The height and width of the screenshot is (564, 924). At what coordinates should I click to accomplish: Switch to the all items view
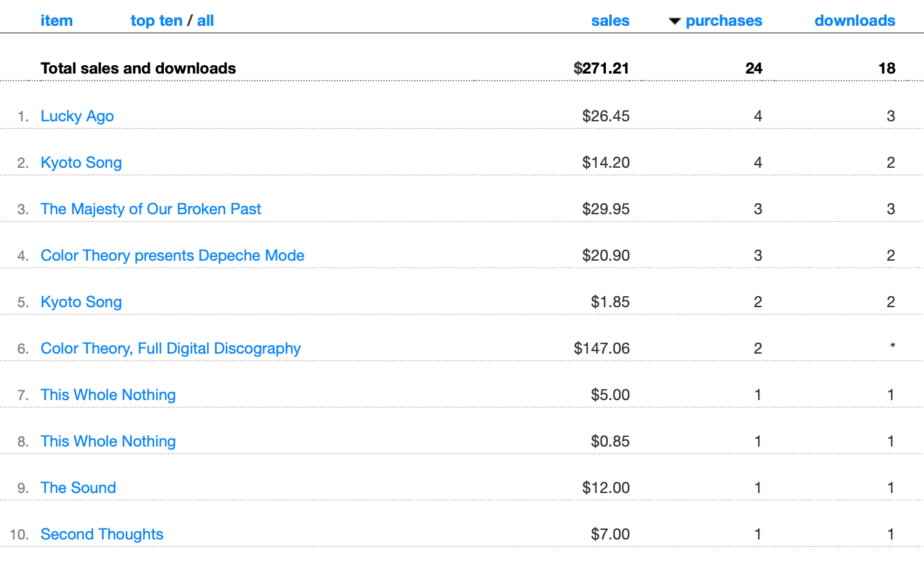(205, 21)
